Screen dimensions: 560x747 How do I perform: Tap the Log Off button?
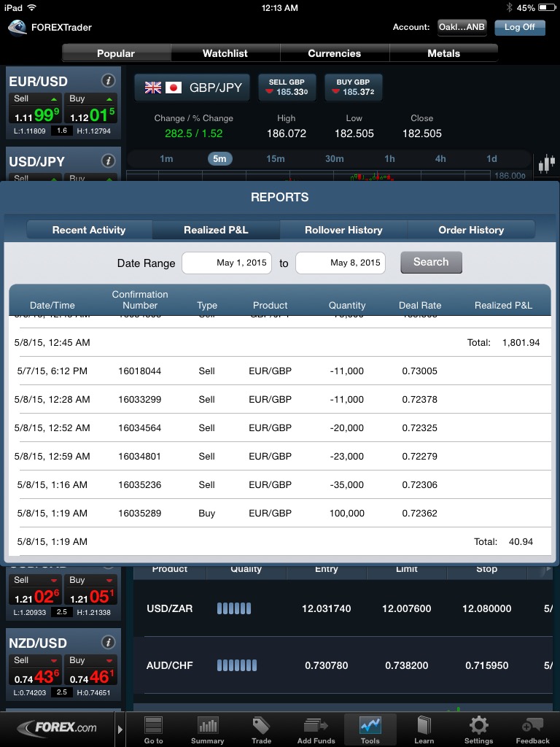point(520,27)
